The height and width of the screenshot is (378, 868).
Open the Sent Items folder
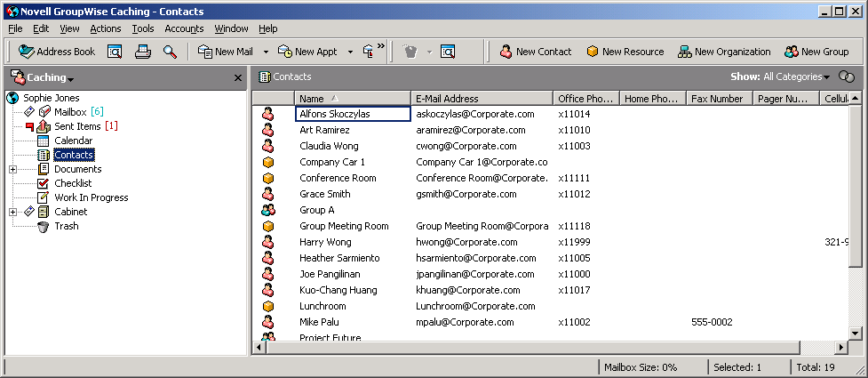(77, 126)
